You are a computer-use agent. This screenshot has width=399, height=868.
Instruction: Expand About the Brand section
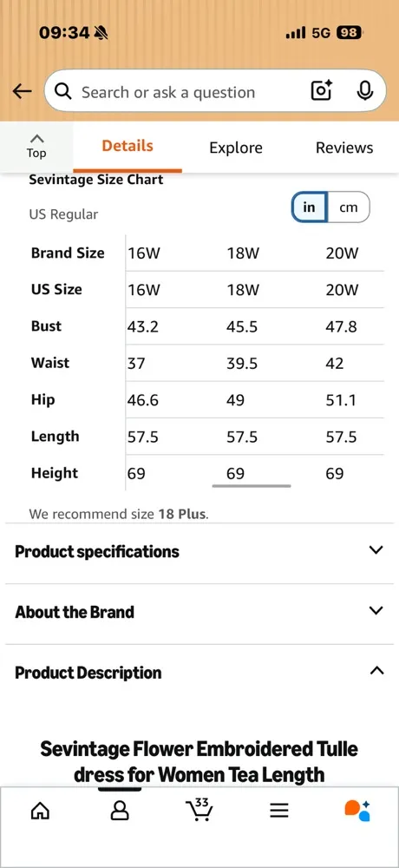[199, 612]
